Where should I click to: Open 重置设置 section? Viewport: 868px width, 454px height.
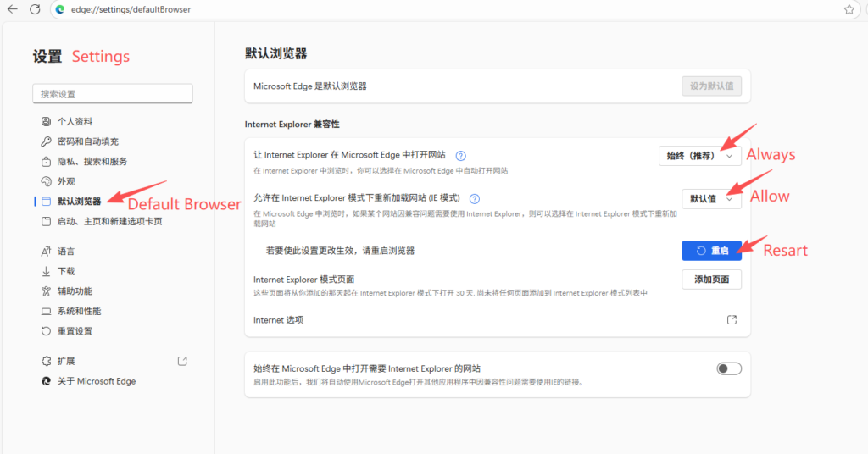75,331
